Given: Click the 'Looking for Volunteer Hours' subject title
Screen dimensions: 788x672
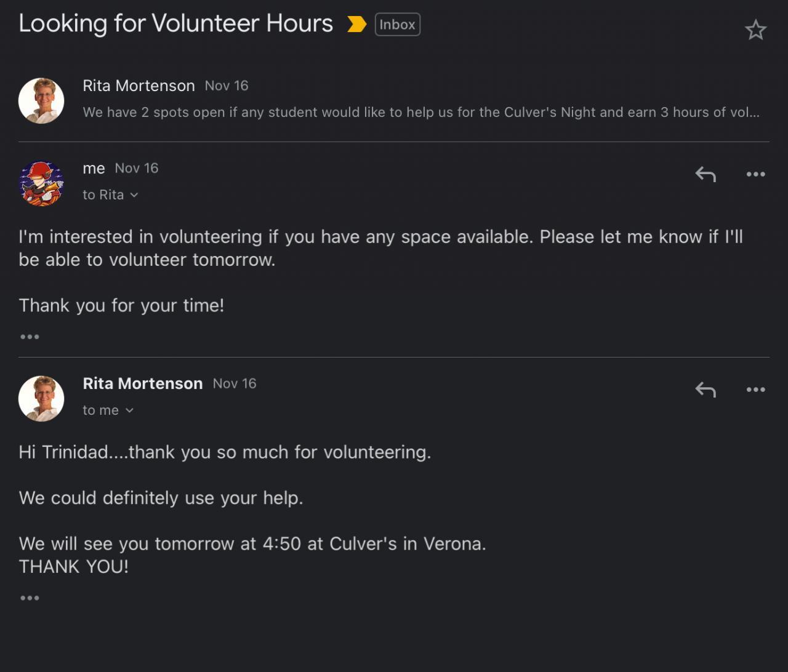Looking at the screenshot, I should click(175, 24).
